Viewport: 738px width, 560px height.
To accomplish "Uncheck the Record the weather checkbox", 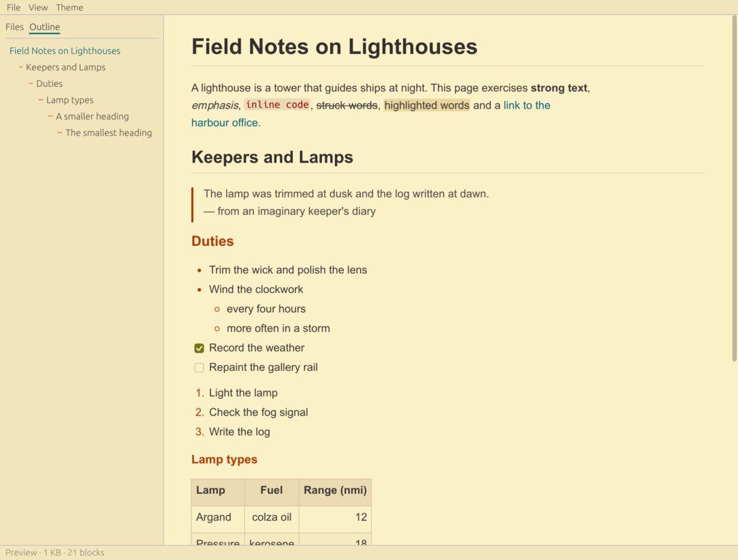I will pos(199,348).
